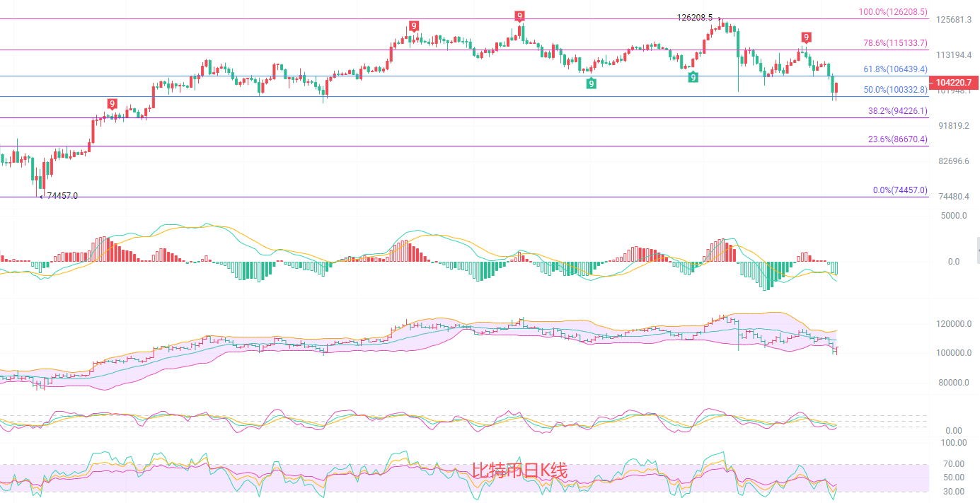Click the 70.00 RSI axis level

coord(953,464)
